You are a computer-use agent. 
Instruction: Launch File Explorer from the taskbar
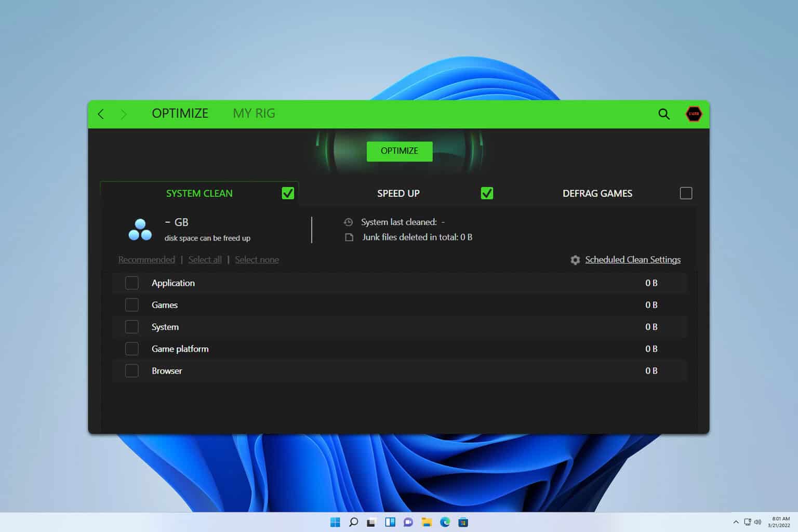click(427, 522)
